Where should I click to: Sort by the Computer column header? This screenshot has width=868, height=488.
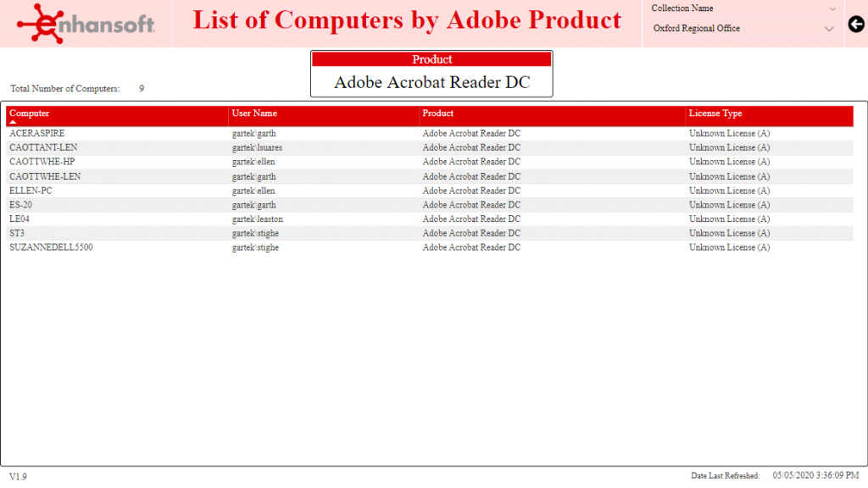coord(30,114)
